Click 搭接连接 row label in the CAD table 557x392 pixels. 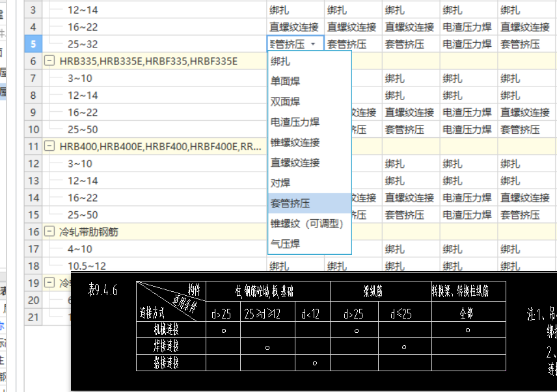(166, 363)
